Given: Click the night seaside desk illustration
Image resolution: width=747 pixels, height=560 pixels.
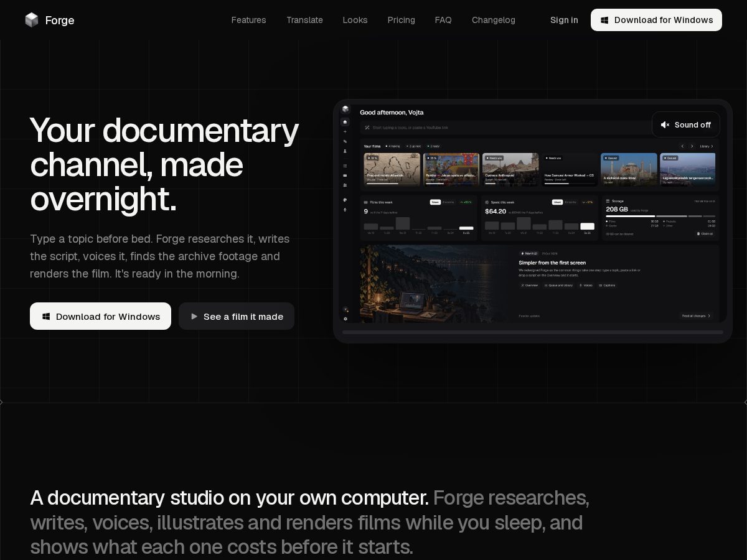Looking at the screenshot, I should point(435,284).
